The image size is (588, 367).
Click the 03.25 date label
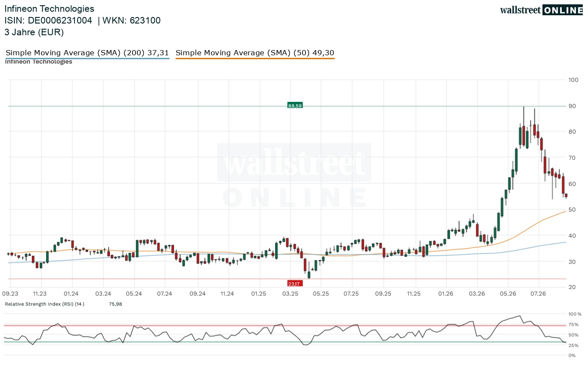290,294
